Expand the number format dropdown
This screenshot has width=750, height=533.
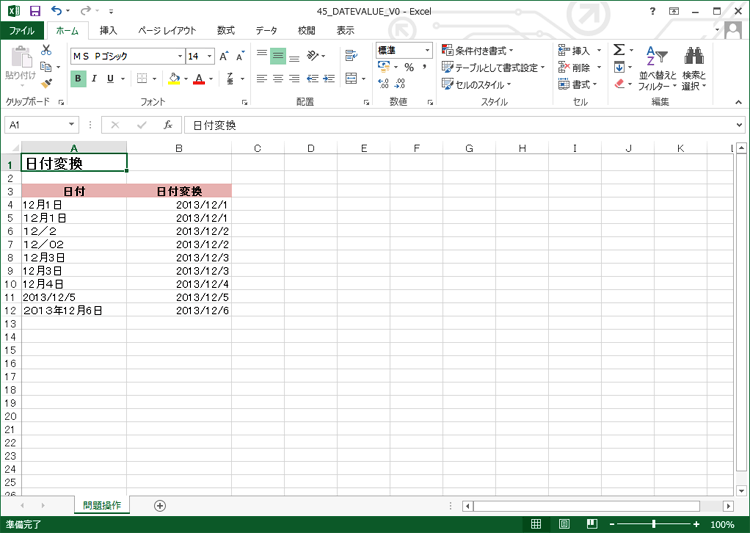(427, 50)
